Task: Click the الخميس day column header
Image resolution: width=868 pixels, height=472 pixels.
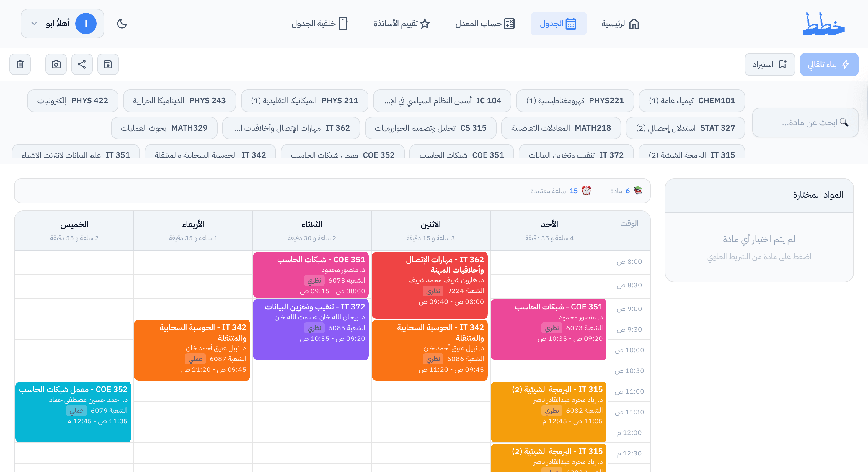Action: click(x=74, y=231)
